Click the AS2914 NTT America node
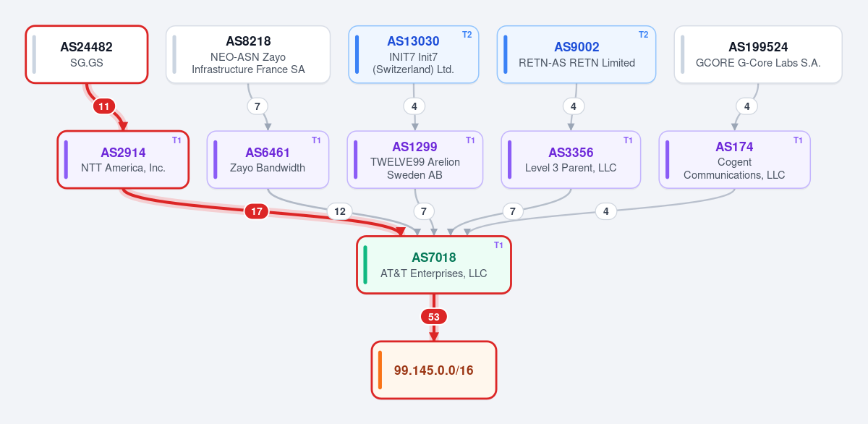 [123, 160]
